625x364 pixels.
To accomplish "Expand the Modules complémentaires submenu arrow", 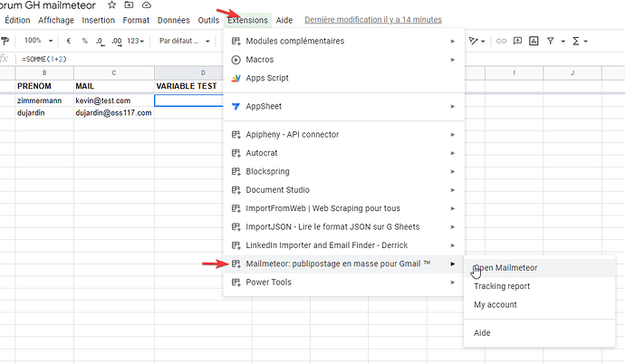I will tap(453, 41).
